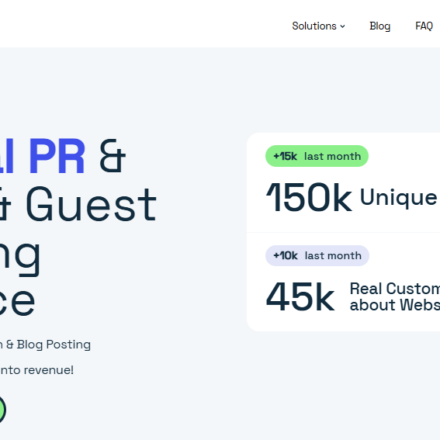Viewport: 440px width, 440px height.
Task: Open the Solutions dropdown menu
Action: 318,26
